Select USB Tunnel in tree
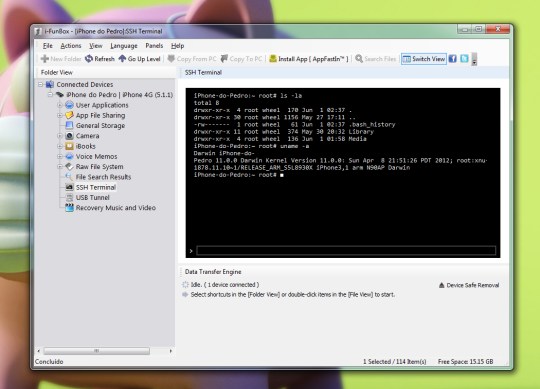This screenshot has height=389, width=540. click(93, 198)
